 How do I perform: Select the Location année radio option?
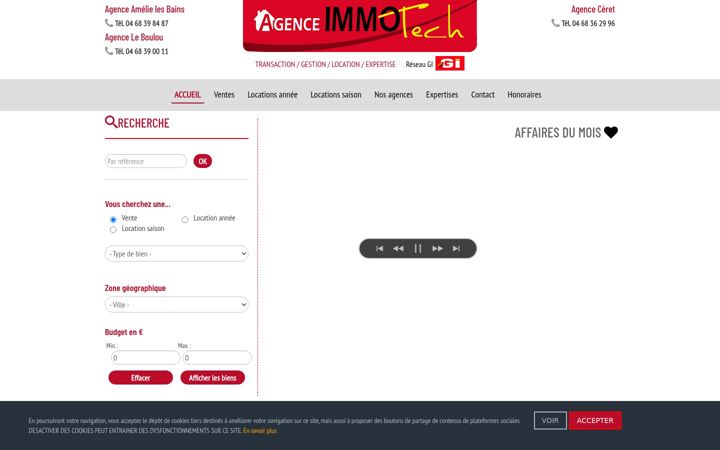(185, 219)
